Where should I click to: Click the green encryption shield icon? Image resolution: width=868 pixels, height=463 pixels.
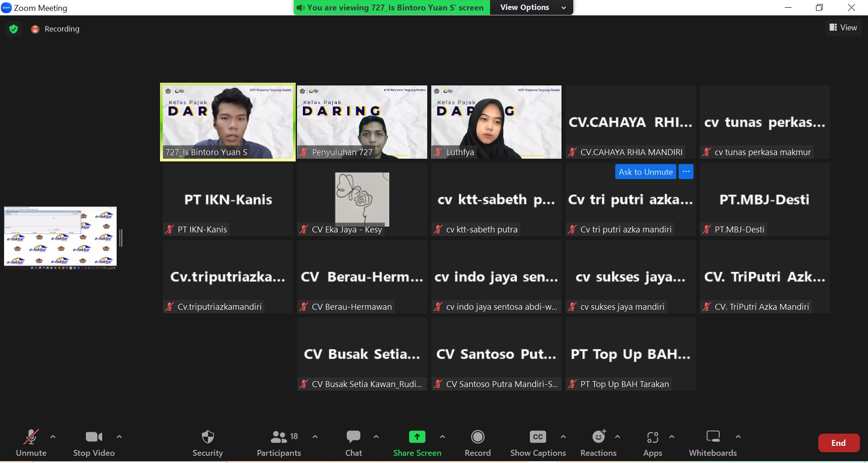pyautogui.click(x=14, y=29)
